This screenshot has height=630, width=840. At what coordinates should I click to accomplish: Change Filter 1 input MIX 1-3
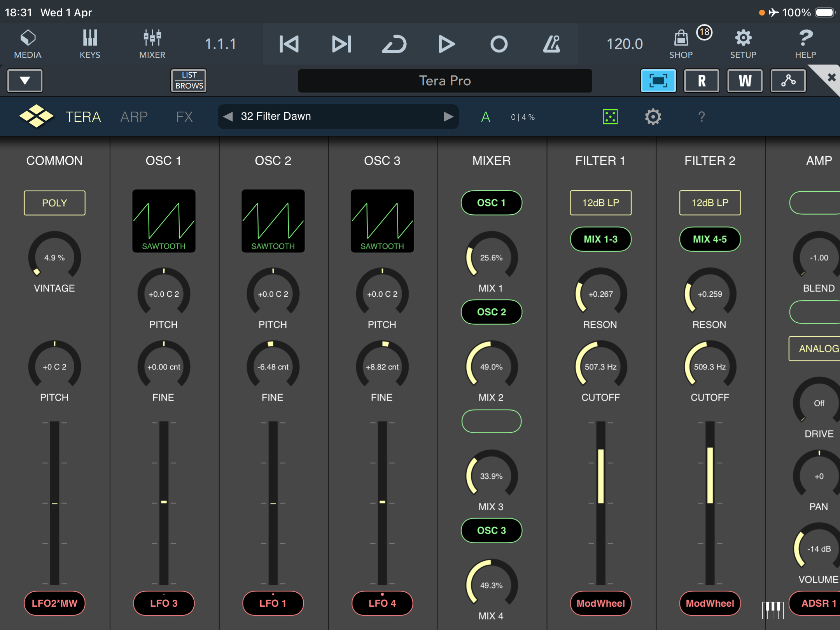pos(601,239)
